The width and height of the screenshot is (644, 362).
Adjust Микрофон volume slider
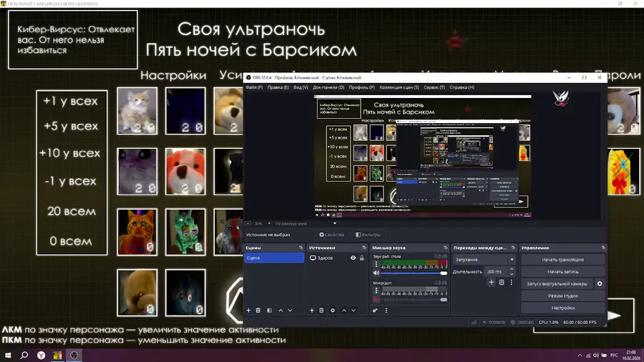click(414, 300)
